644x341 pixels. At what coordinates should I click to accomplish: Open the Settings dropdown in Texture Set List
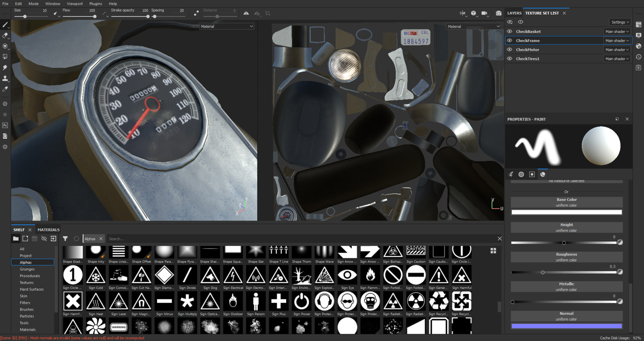tap(620, 22)
